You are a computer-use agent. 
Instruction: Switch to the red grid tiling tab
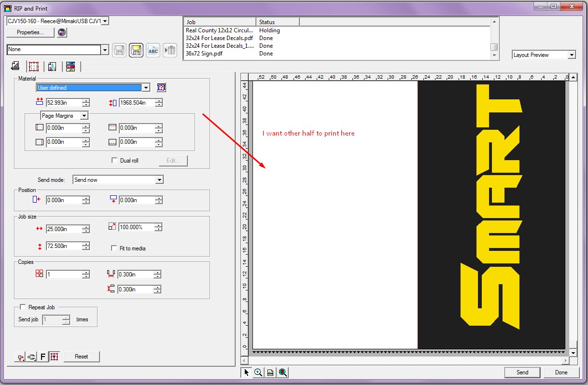coord(33,66)
